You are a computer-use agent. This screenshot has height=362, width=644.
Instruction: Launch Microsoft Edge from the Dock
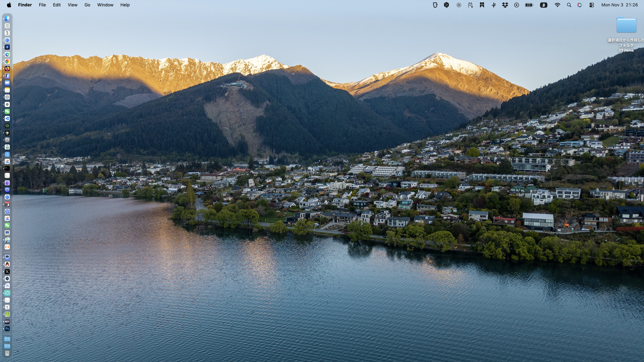point(7,54)
